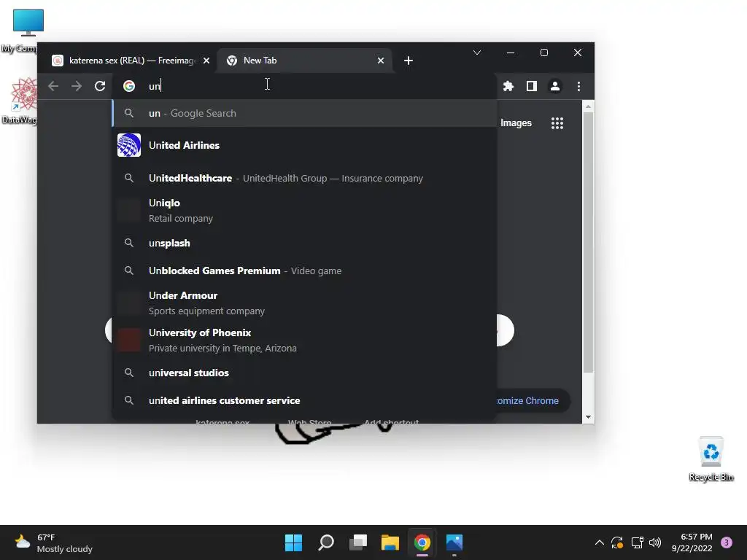Open File Explorer from taskbar
This screenshot has height=560, width=747.
pyautogui.click(x=390, y=542)
